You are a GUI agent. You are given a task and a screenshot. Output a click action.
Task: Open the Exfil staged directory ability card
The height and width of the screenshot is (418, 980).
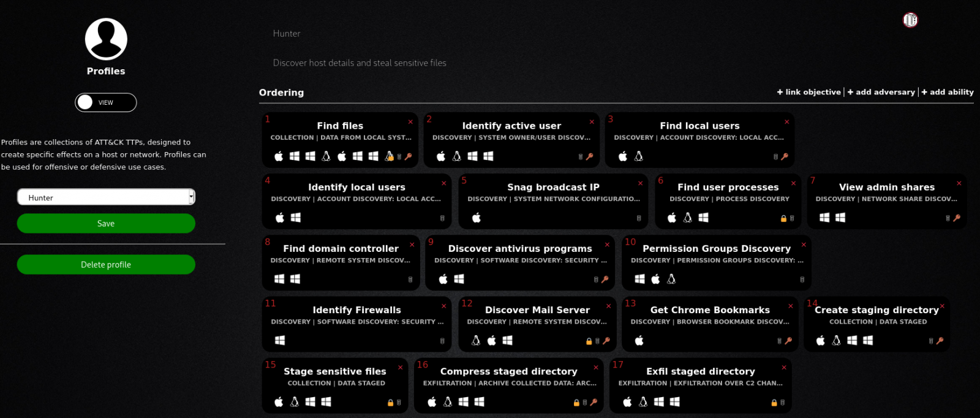700,371
